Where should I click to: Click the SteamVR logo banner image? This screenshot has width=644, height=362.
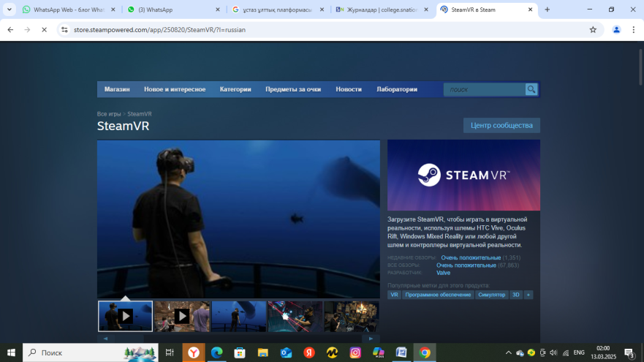coord(463,175)
